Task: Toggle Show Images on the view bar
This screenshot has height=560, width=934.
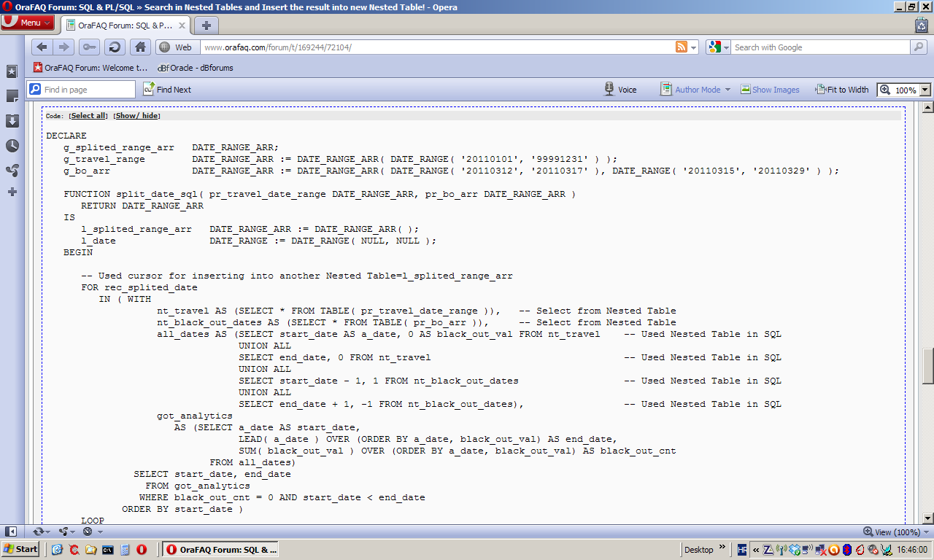Action: tap(770, 90)
